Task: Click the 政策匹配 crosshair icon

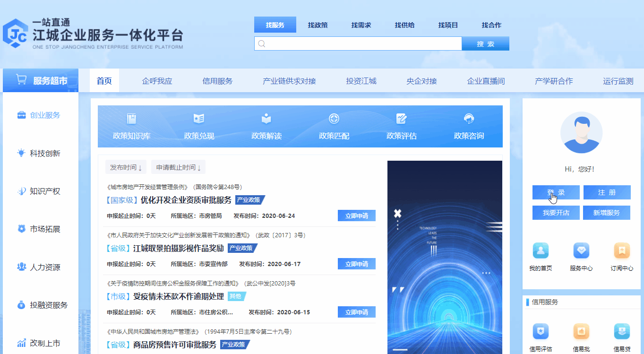Action: [x=334, y=127]
